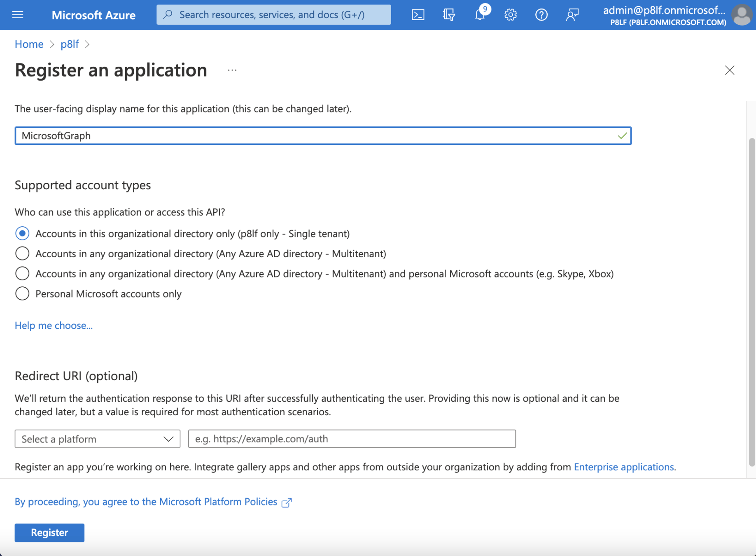Click the Register button
Viewport: 756px width, 556px height.
pyautogui.click(x=49, y=533)
